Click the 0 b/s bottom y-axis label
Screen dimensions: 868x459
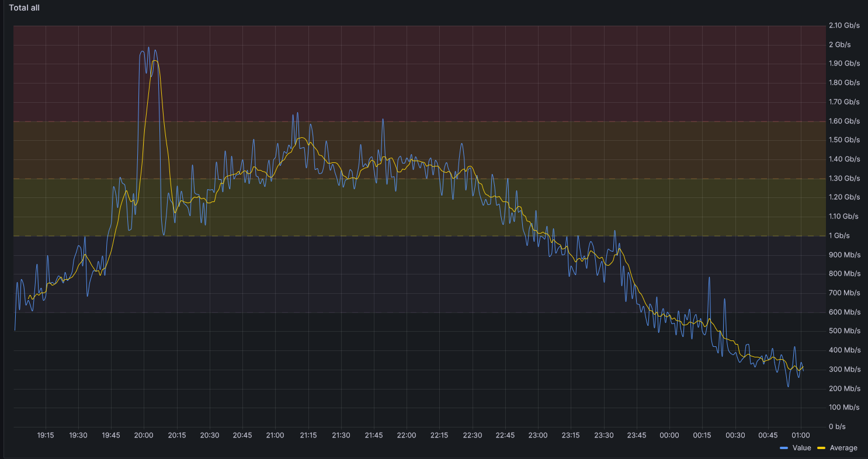[x=837, y=426]
